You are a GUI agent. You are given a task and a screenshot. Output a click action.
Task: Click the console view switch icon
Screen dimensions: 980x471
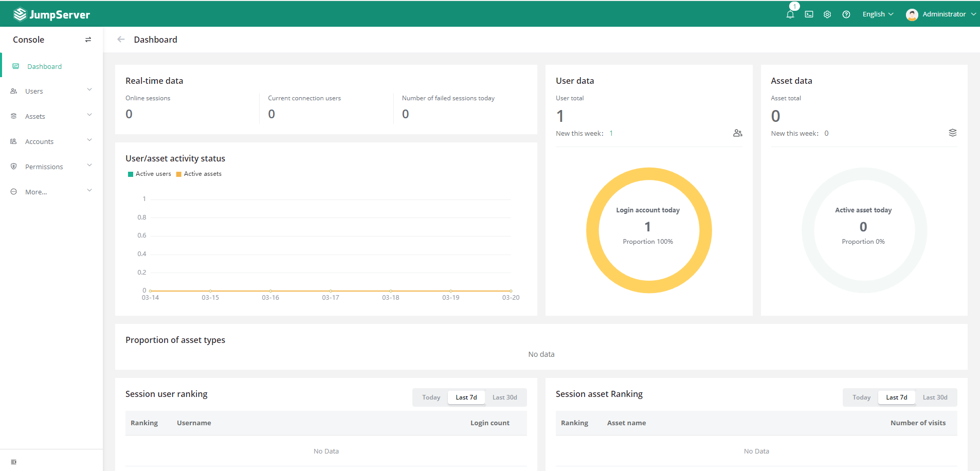pyautogui.click(x=88, y=40)
